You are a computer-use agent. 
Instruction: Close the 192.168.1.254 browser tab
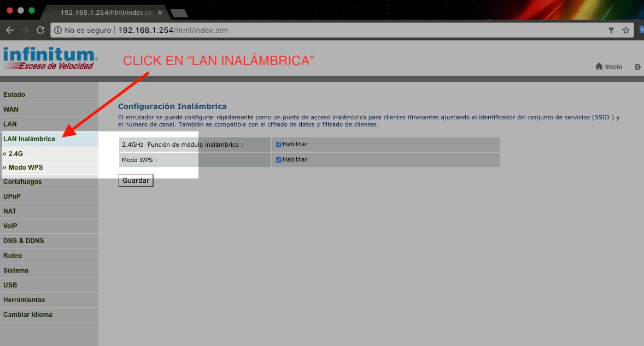tap(160, 13)
